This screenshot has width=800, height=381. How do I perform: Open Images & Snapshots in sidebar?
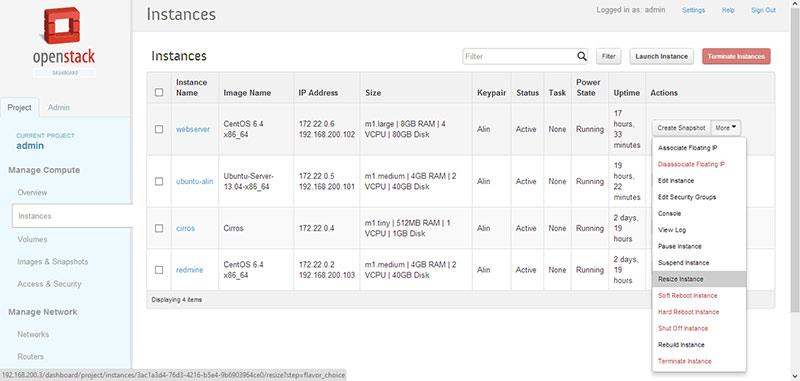53,262
